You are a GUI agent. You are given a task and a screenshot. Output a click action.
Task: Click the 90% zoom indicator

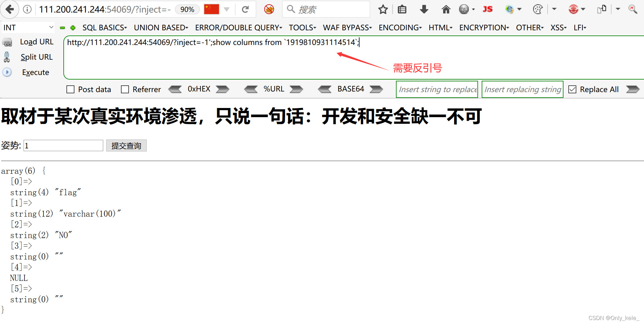[x=187, y=9]
